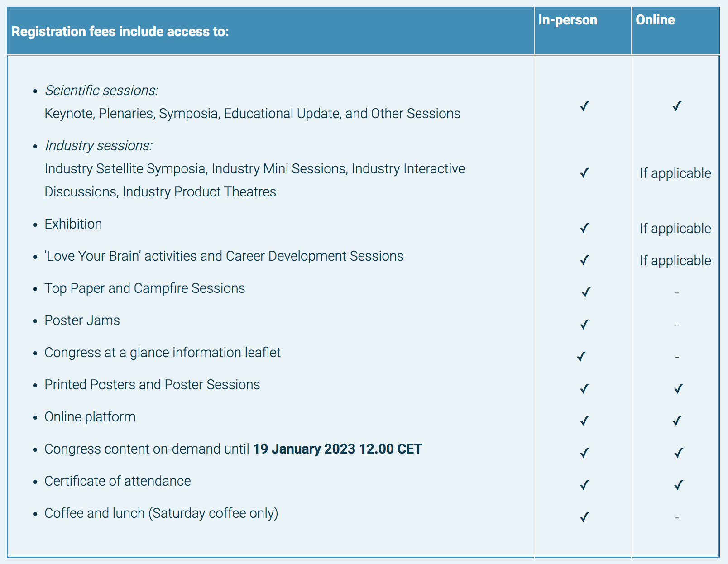Click the 'Love Your Brain' activities list item
The image size is (728, 564).
tap(224, 256)
